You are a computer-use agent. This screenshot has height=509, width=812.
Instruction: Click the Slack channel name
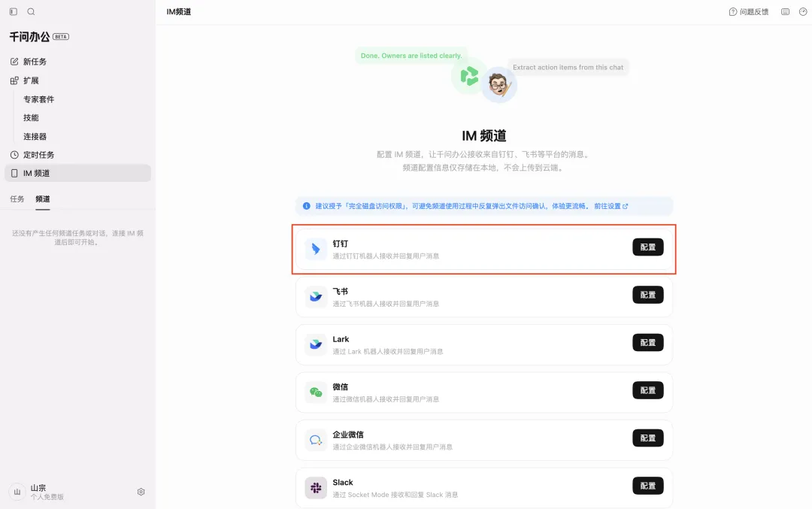343,482
